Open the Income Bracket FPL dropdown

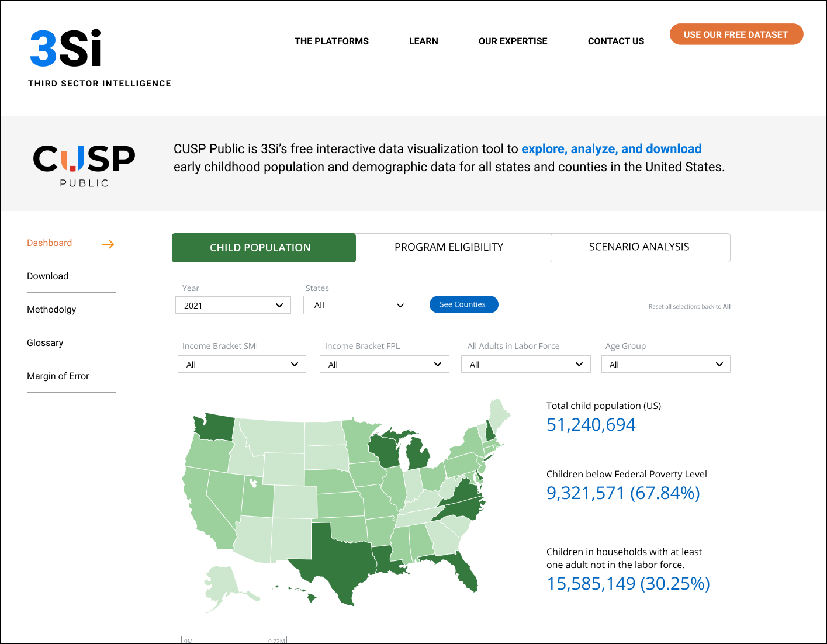[385, 364]
